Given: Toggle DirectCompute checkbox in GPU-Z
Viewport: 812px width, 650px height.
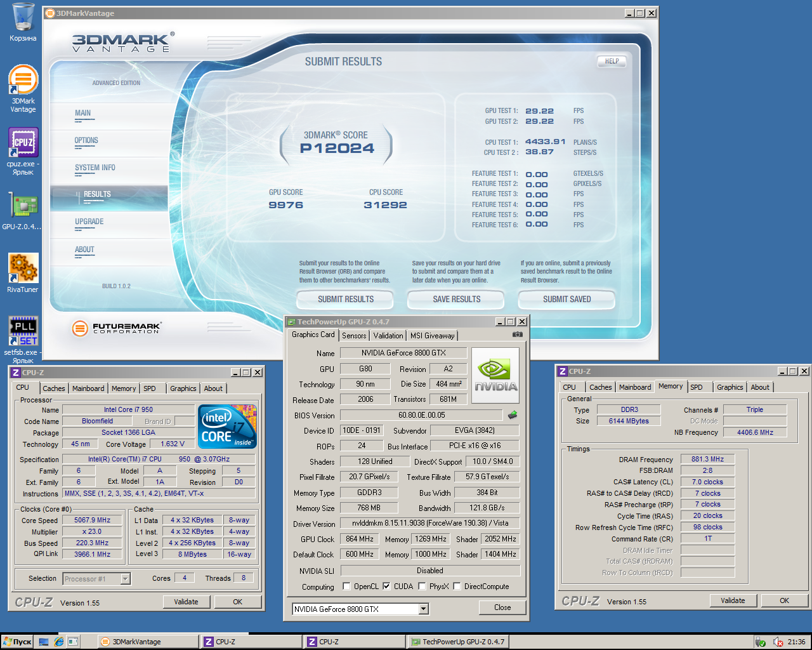Looking at the screenshot, I should (457, 587).
